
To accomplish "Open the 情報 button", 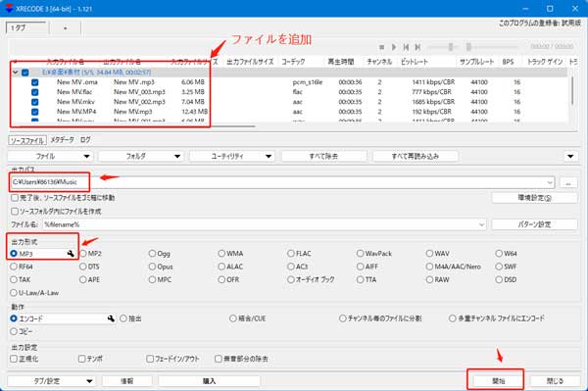I will click(x=127, y=381).
